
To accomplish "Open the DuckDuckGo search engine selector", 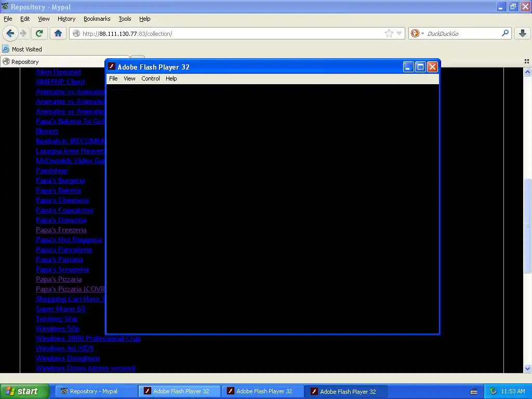I will click(417, 33).
